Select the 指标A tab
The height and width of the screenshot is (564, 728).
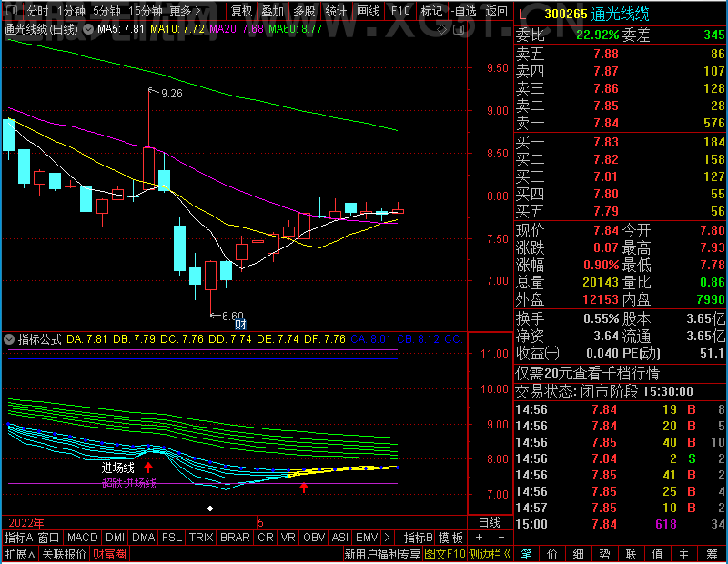(18, 538)
